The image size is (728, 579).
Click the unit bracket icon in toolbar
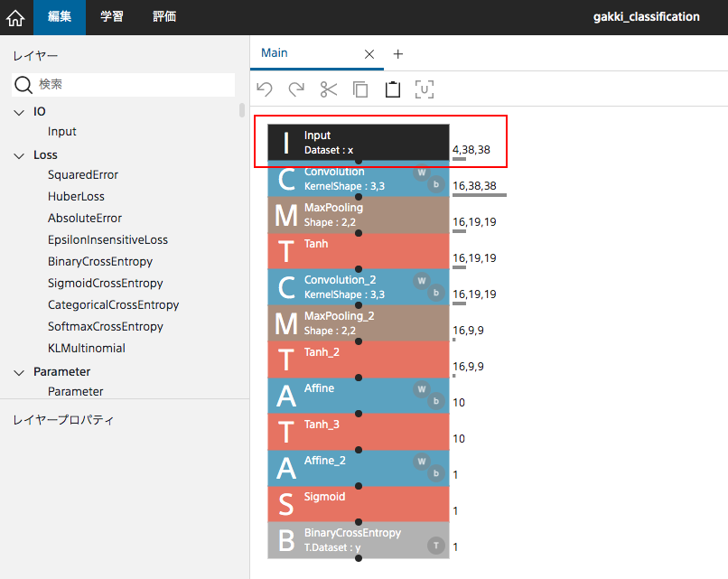click(425, 89)
